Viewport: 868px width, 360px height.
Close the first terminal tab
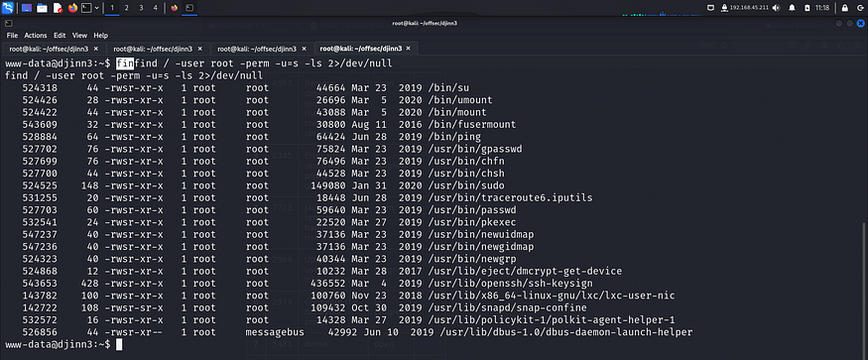[x=96, y=49]
